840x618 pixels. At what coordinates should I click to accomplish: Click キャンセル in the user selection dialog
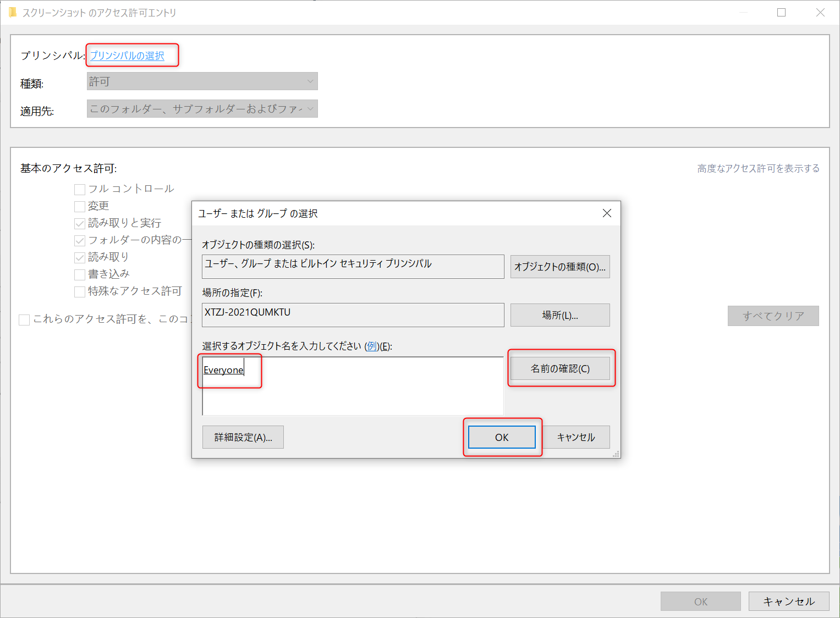tap(576, 437)
